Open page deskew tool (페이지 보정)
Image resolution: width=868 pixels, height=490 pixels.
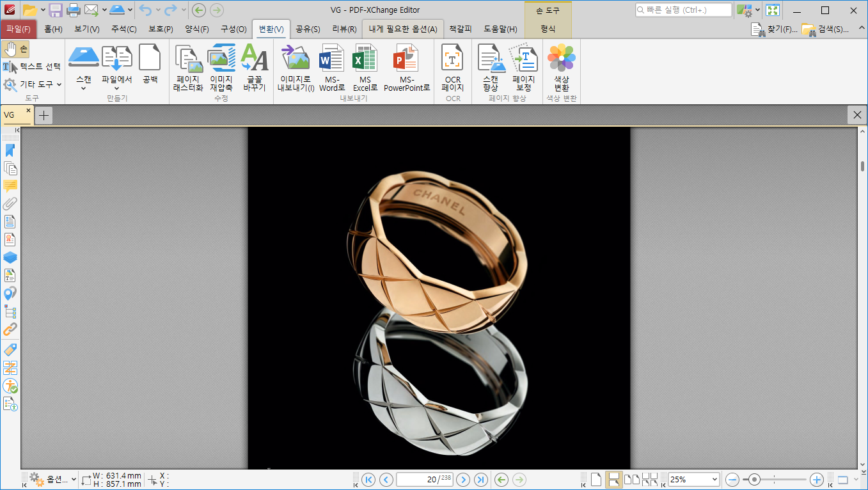523,68
